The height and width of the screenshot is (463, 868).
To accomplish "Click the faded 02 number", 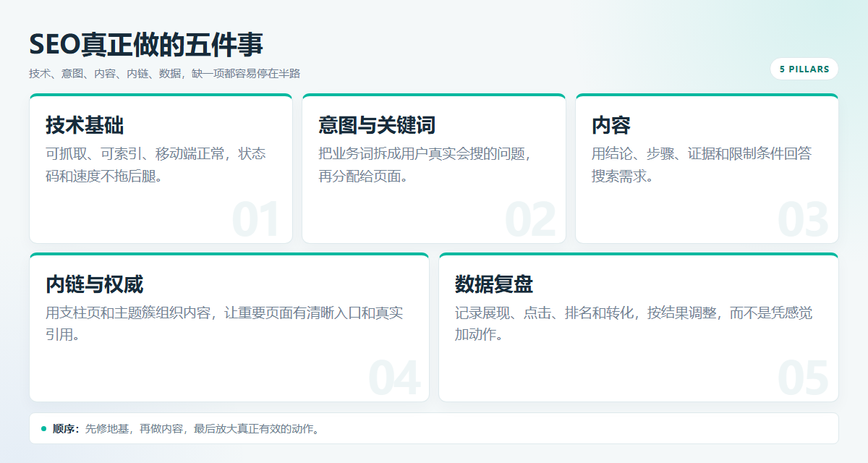I will point(529,219).
